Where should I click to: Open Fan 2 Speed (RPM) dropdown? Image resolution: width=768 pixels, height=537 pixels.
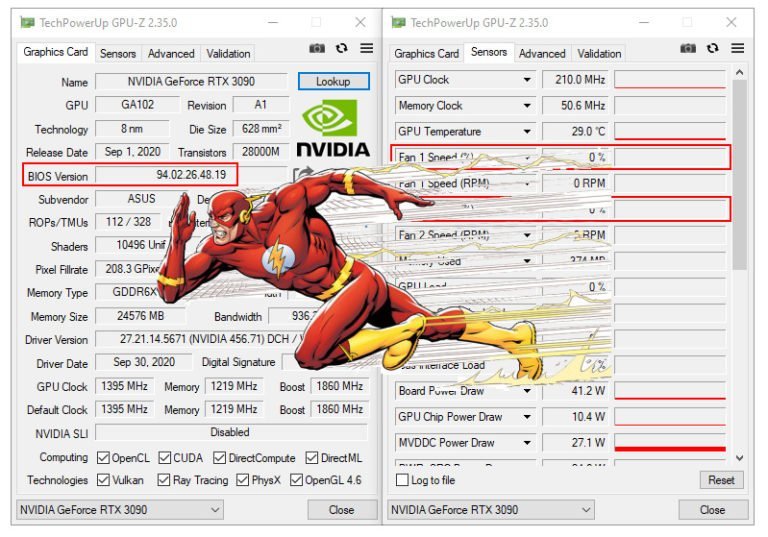point(527,235)
